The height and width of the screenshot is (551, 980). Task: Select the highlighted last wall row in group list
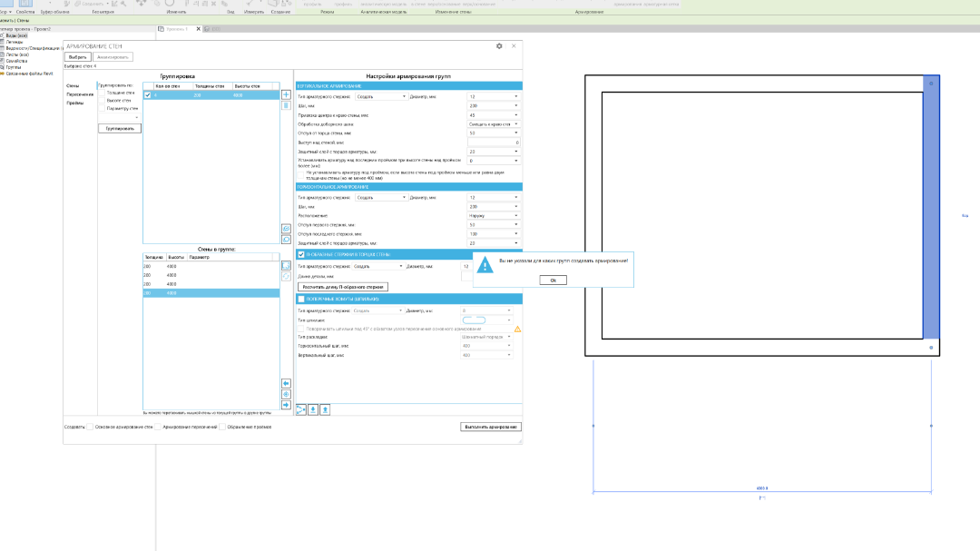tap(211, 293)
